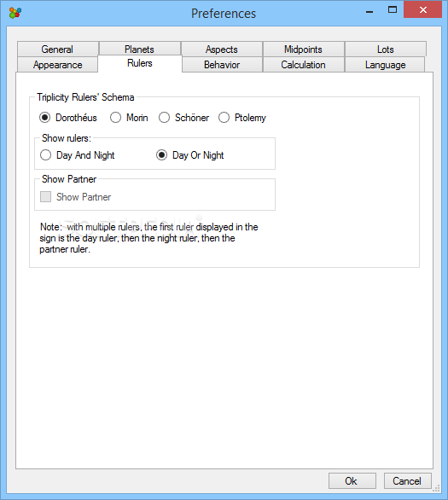Screen dimensions: 448x500
Task: Toggle the Show Partner checkbox
Action: point(76,197)
